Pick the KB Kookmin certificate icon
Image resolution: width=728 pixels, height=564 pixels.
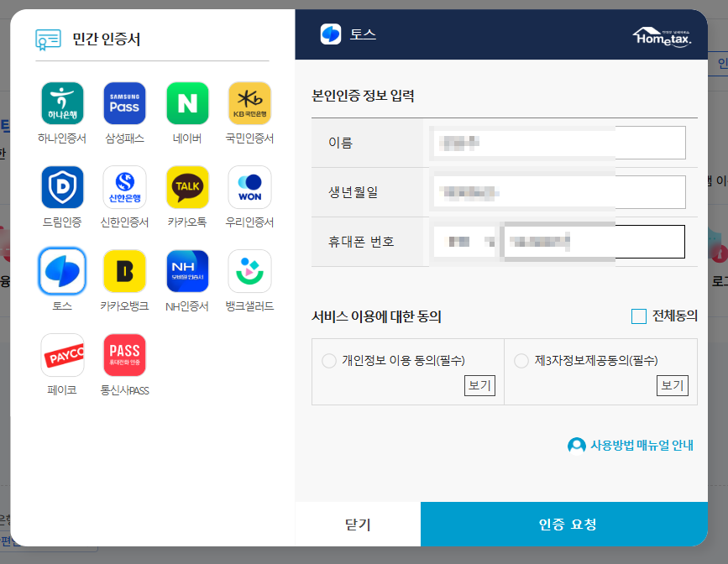(x=249, y=103)
